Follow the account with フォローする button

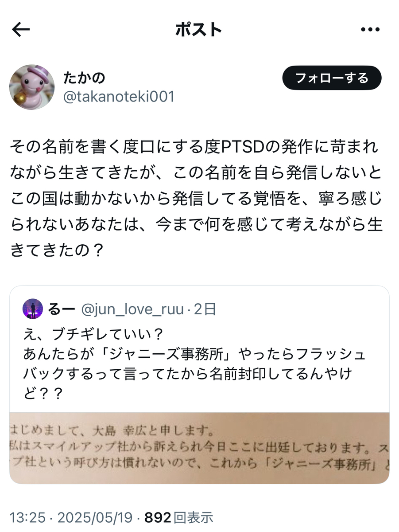pos(332,78)
